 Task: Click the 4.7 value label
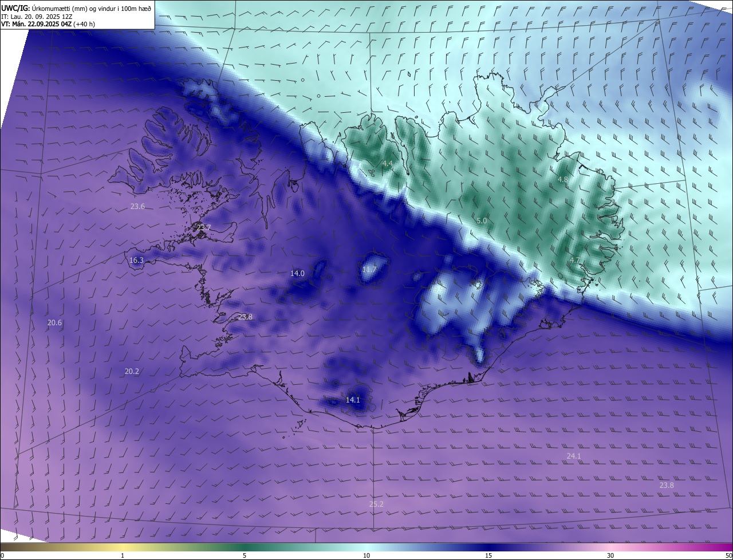coord(575,260)
